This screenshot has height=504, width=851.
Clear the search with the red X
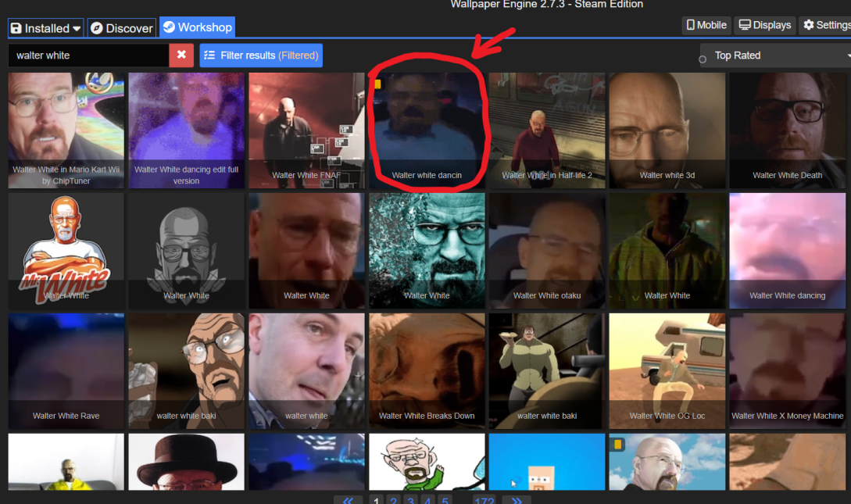(181, 55)
